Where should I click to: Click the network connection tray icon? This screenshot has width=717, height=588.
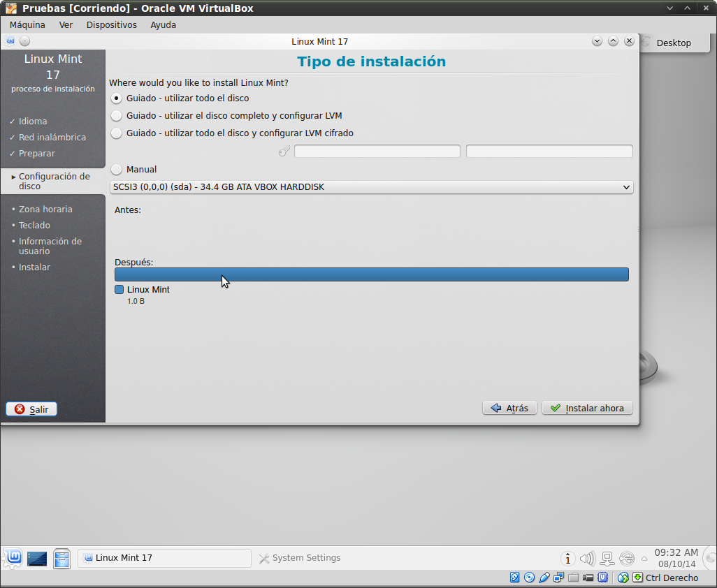click(607, 558)
